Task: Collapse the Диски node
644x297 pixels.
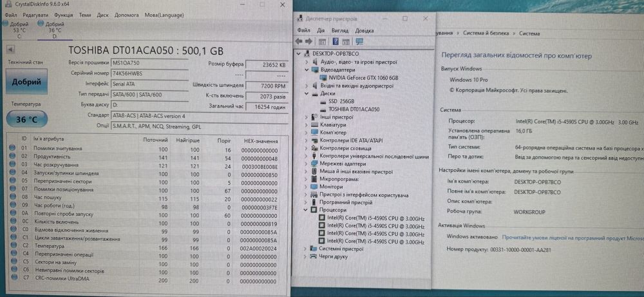Action: [307, 93]
